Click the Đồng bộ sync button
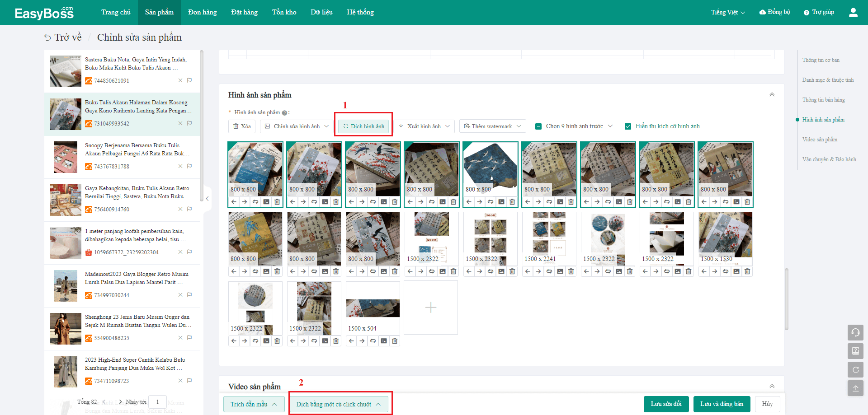868x415 pixels. pyautogui.click(x=774, y=12)
